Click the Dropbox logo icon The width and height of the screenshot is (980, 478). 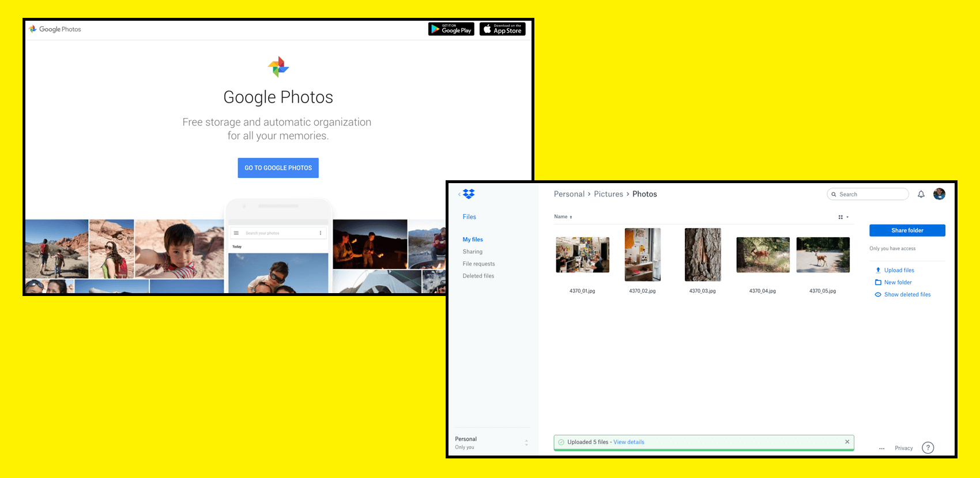click(x=469, y=194)
